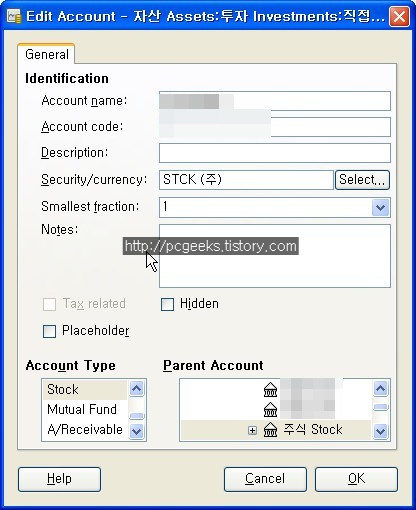Close the Edit Account dialog
The width and height of the screenshot is (416, 510).
click(399, 16)
